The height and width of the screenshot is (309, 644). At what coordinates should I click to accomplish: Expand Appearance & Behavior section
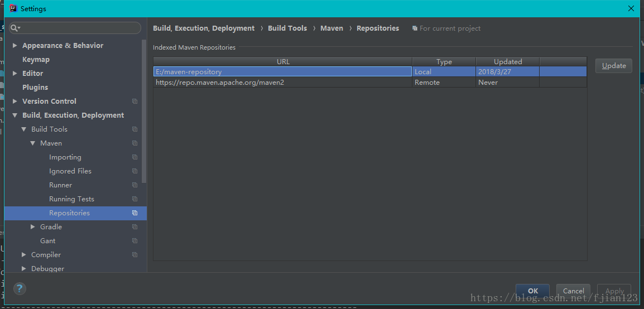coord(15,46)
